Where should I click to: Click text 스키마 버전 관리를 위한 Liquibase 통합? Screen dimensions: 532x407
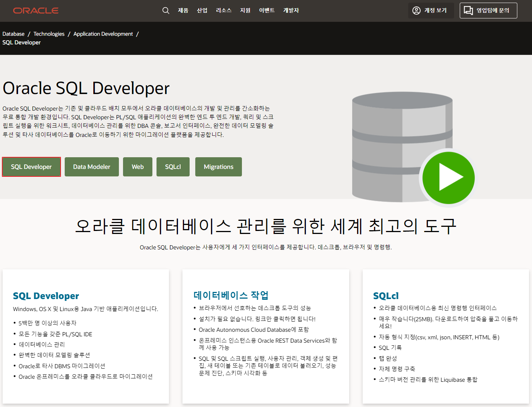coord(428,380)
